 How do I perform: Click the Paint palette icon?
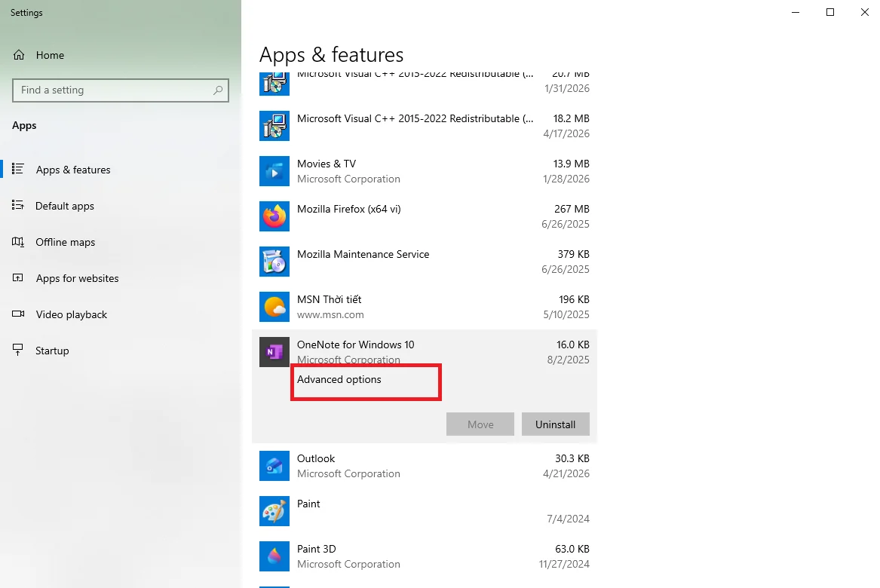coord(274,511)
